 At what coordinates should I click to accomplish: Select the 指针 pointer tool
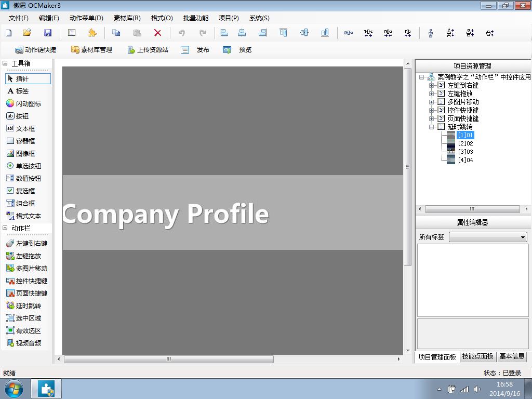pos(28,79)
